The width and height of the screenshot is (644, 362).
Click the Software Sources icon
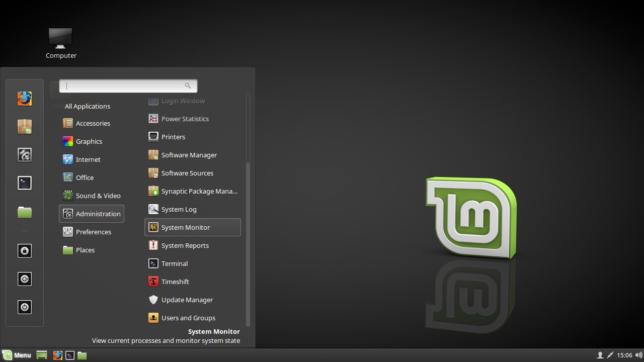tap(153, 173)
